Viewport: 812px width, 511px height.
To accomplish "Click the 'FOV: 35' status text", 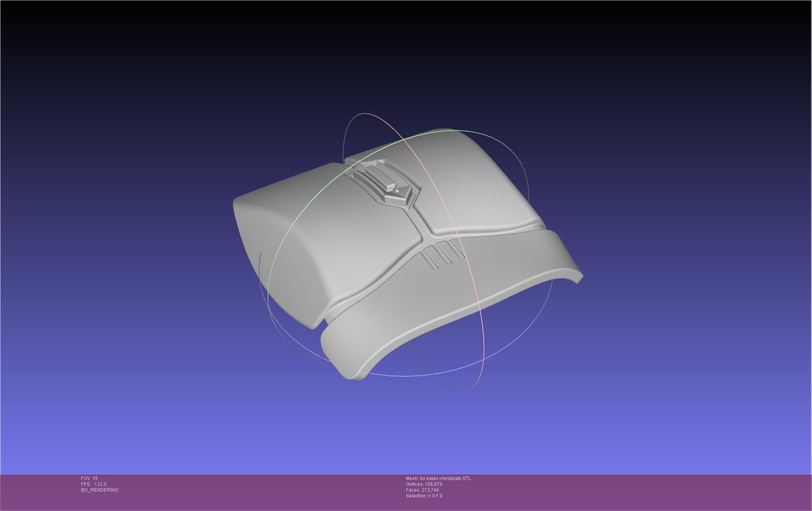I will pyautogui.click(x=89, y=478).
